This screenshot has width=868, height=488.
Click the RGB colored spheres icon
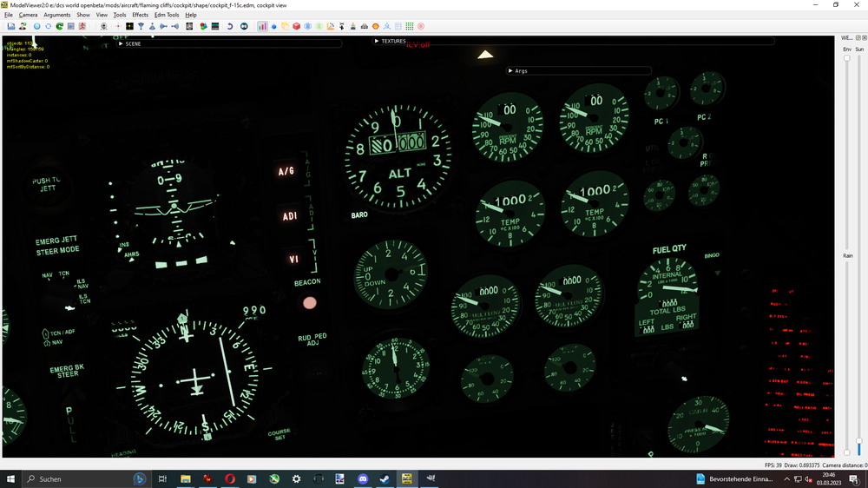pyautogui.click(x=204, y=26)
